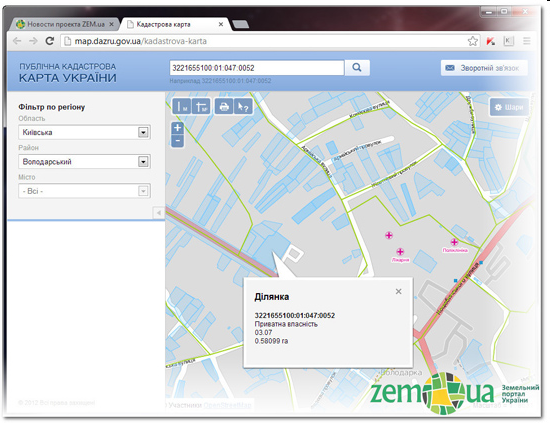Viewport: 550px width, 423px height.
Task: Click the unlabeled pink medical cross marker
Action: [x=389, y=235]
